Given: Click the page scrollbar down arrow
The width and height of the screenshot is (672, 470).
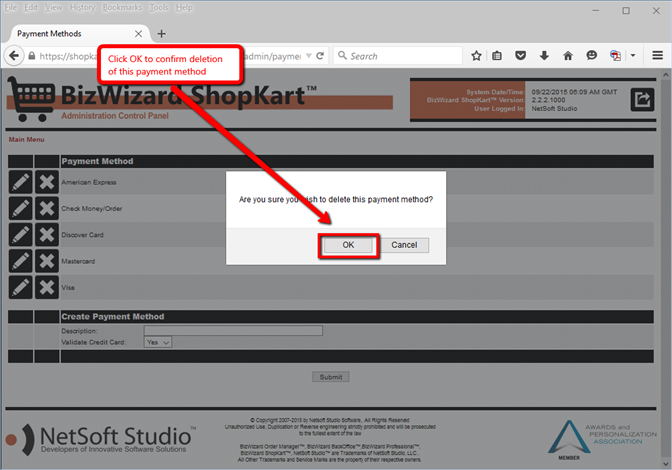Looking at the screenshot, I should pos(666,464).
